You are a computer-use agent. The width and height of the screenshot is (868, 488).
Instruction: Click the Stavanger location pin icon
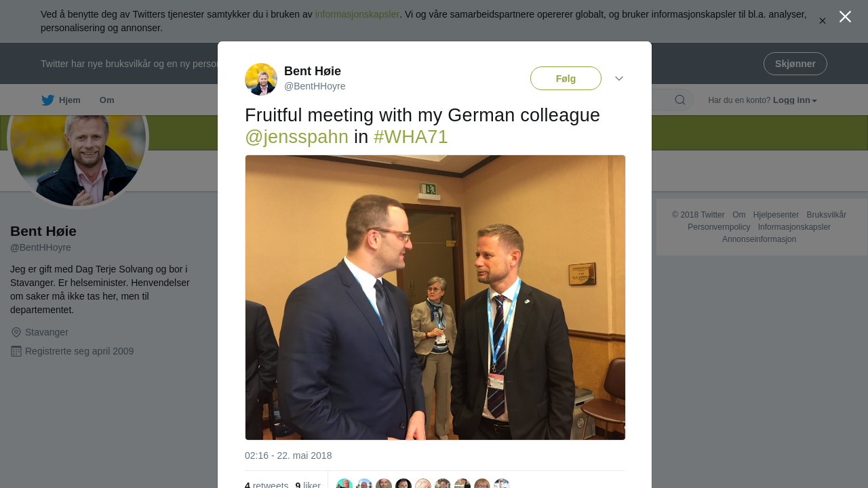pos(16,332)
